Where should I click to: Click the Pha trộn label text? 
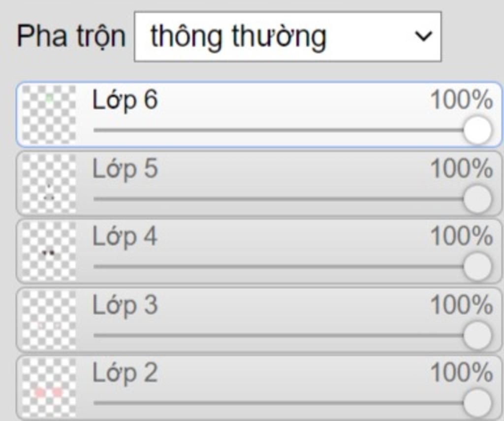pos(71,37)
